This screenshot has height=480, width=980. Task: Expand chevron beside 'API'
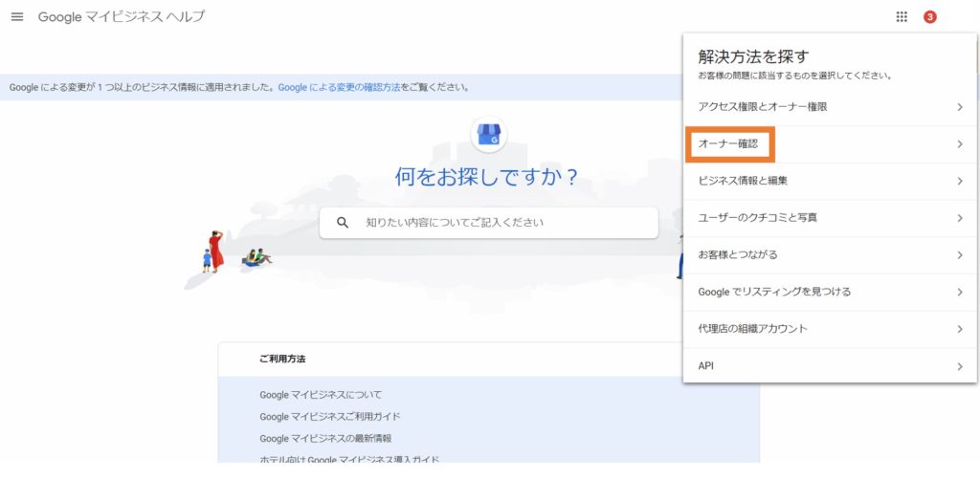[960, 366]
